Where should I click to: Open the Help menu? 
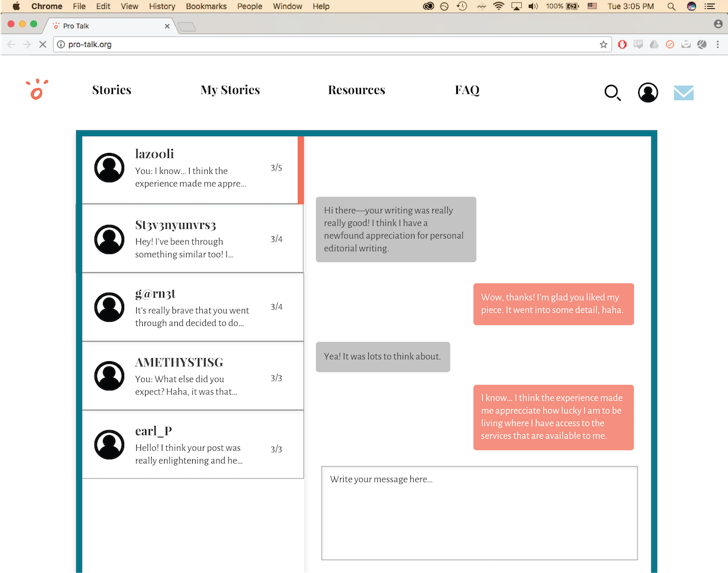[x=321, y=6]
